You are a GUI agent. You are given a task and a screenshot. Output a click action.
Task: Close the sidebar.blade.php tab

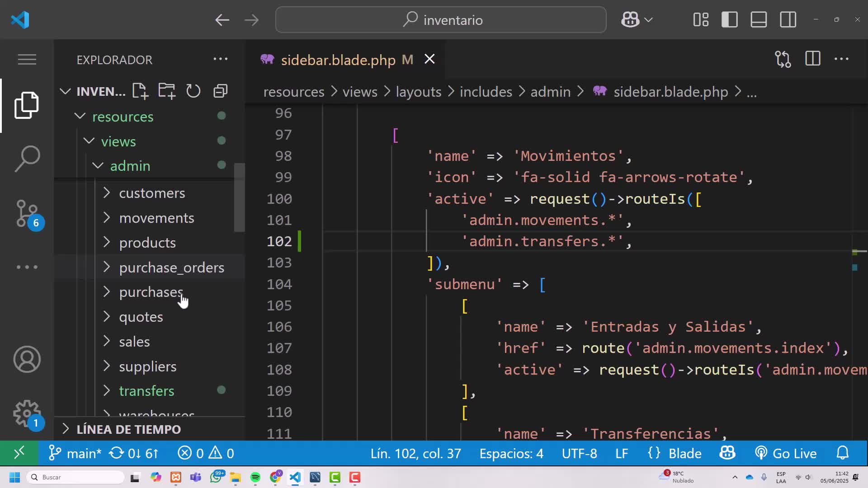429,59
